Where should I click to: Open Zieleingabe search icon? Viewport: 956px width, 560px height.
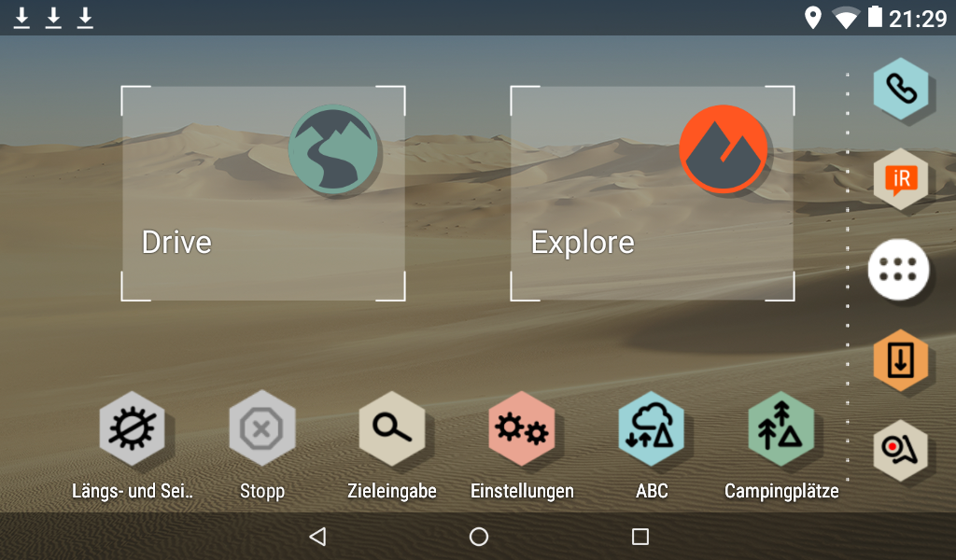[391, 428]
